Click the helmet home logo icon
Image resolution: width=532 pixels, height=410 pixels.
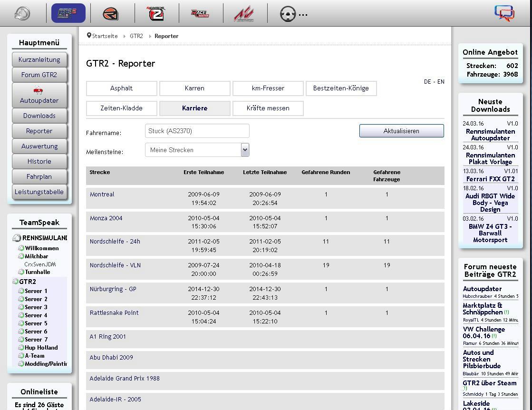click(x=22, y=13)
